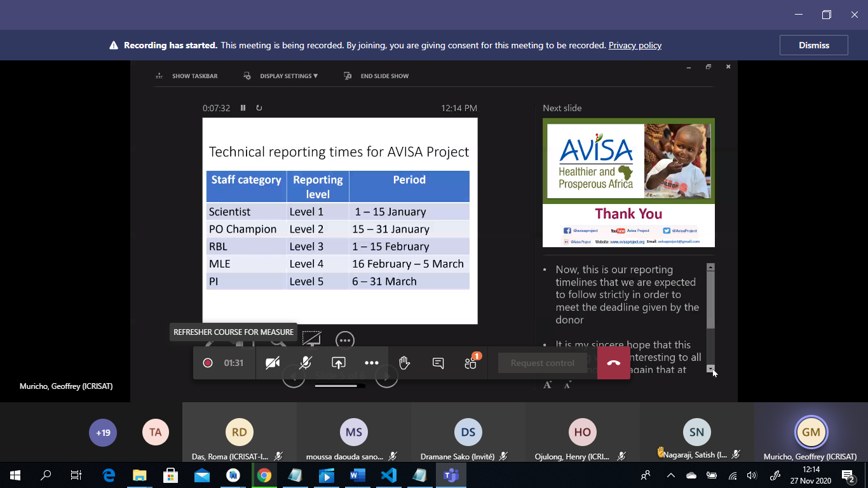Dismiss the recording notification banner

[x=814, y=45]
